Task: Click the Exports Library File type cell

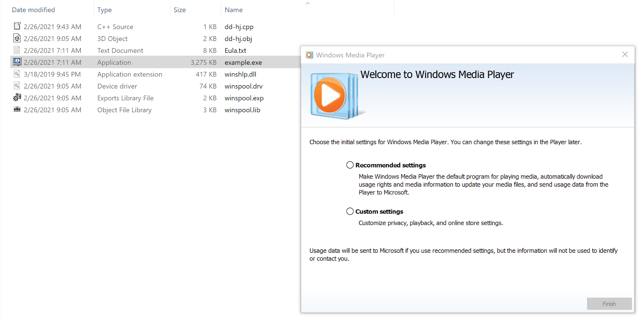Action: coord(125,98)
